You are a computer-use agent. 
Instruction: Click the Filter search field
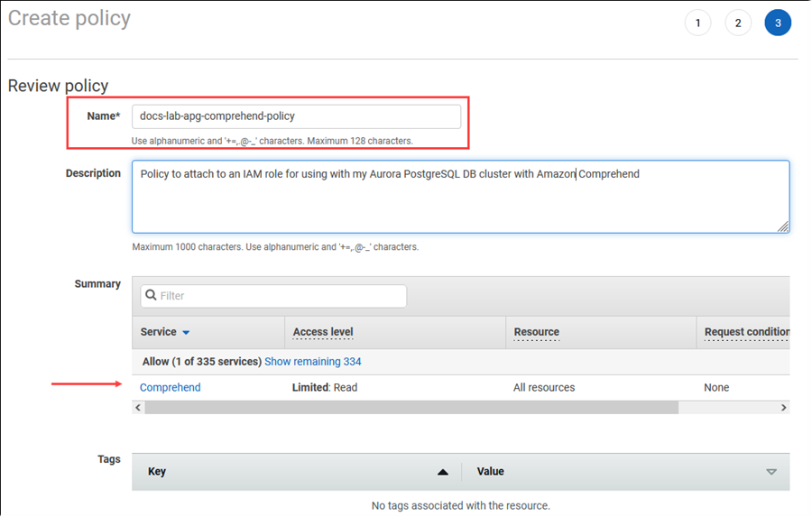click(x=280, y=296)
